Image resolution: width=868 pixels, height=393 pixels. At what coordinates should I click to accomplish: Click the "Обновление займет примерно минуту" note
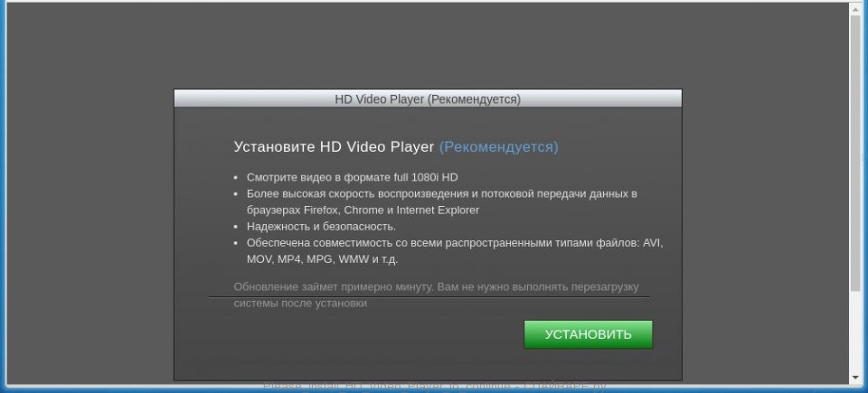(436, 287)
